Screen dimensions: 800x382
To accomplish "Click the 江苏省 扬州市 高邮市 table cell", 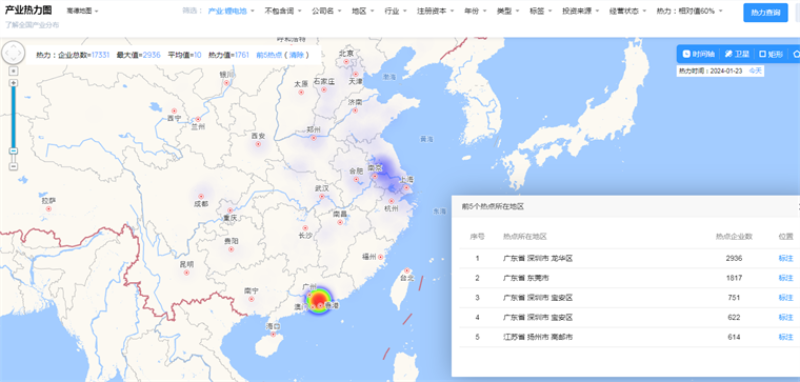I will (x=538, y=337).
